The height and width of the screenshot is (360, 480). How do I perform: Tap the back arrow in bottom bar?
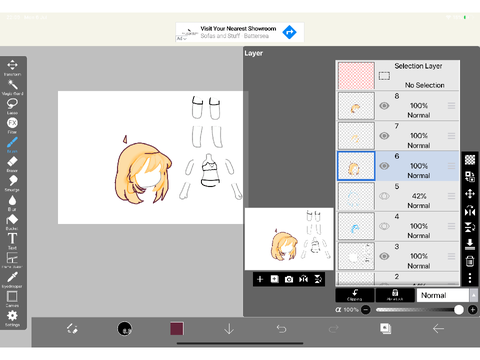coord(438,329)
